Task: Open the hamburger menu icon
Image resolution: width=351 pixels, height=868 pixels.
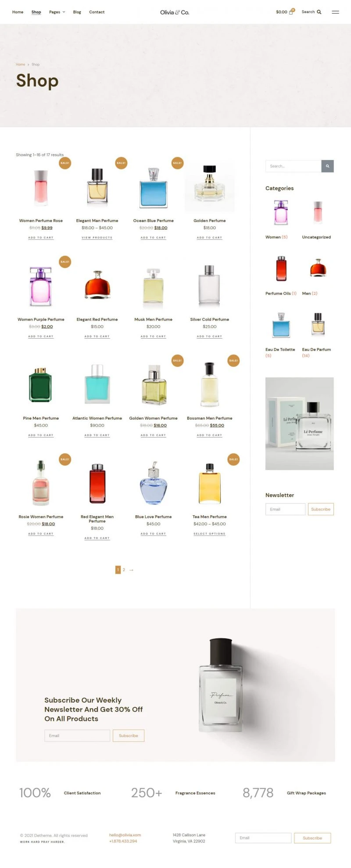Action: [335, 12]
